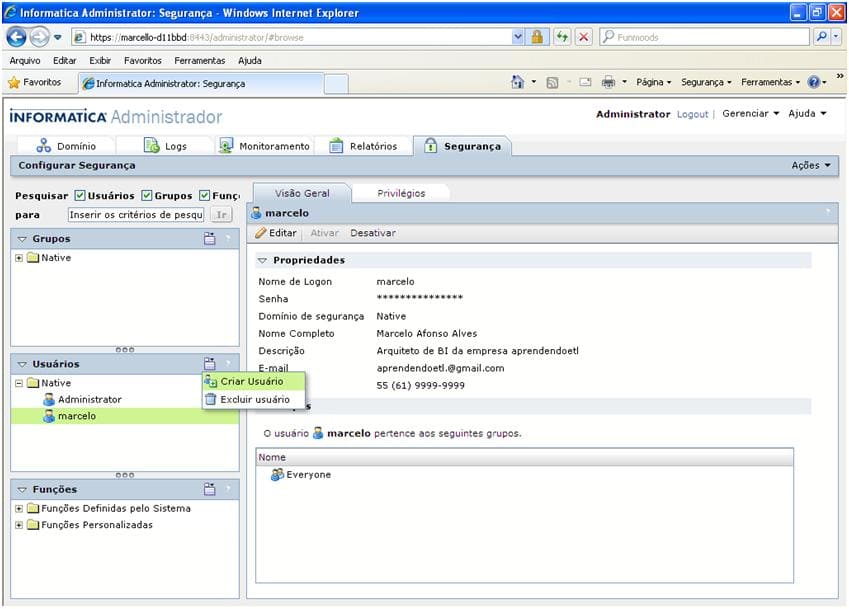Collapse the Usuários panel triangle
Viewport: 849px width, 609px height.
pos(22,364)
